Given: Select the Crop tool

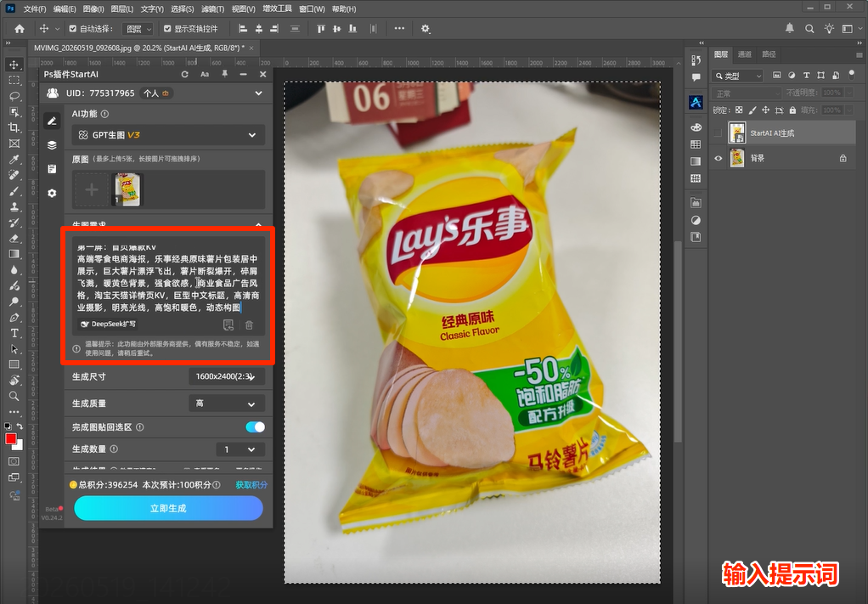Looking at the screenshot, I should click(x=14, y=128).
